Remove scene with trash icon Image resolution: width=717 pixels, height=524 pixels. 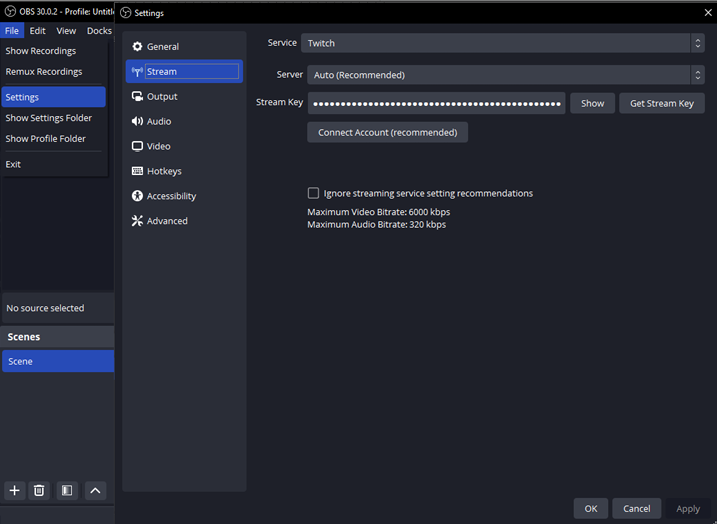pos(39,491)
